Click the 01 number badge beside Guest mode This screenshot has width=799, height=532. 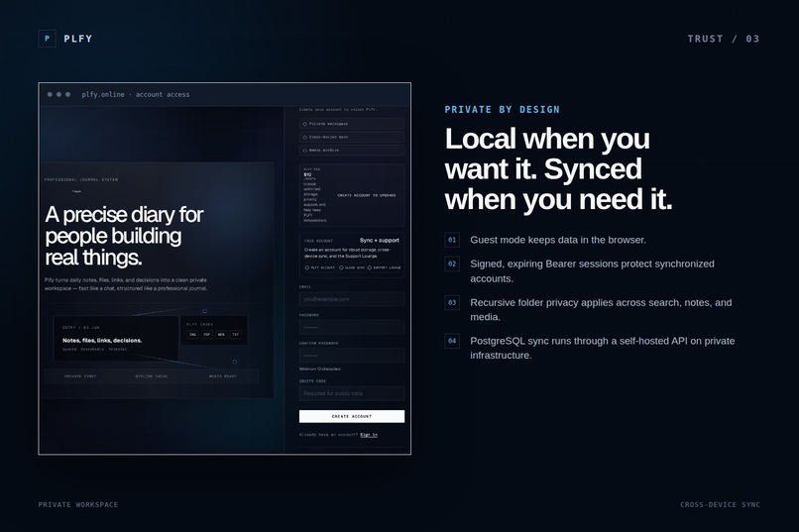(x=452, y=240)
